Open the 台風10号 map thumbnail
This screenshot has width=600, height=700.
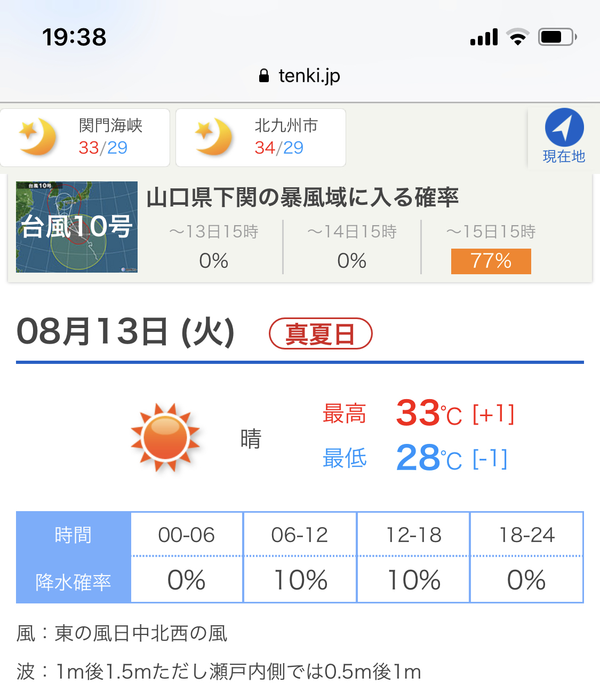77,227
